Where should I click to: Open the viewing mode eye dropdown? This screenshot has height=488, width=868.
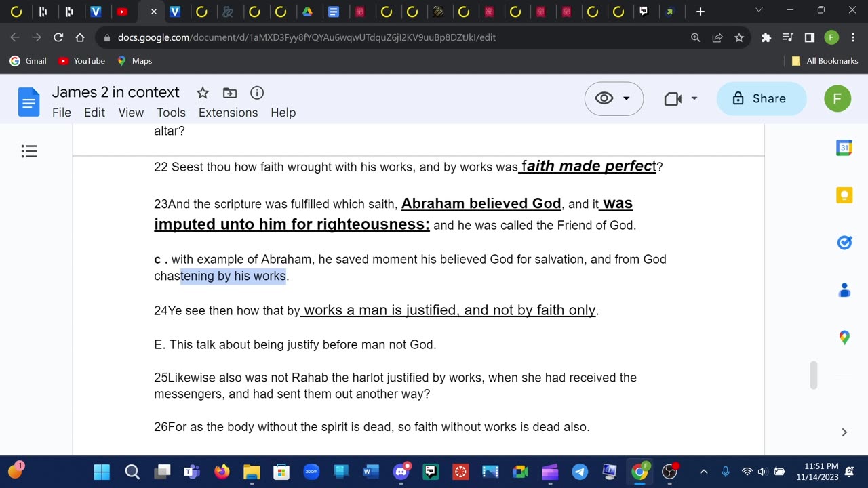pyautogui.click(x=614, y=98)
